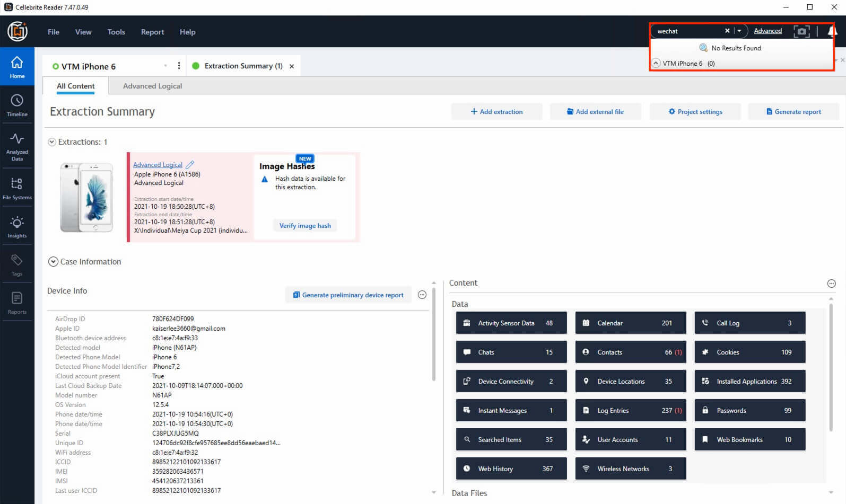The width and height of the screenshot is (846, 504).
Task: Open the Tools menu
Action: (116, 32)
